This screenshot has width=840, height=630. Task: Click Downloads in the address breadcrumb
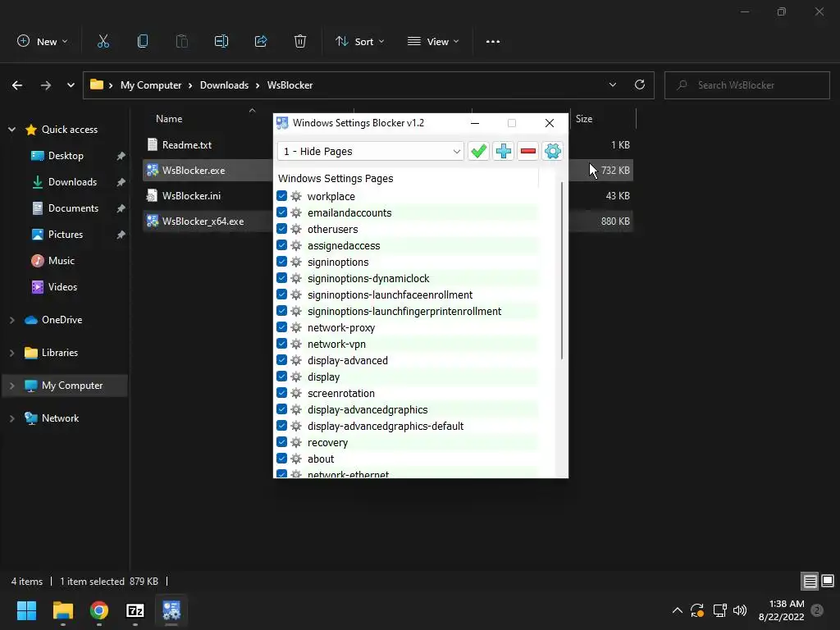[224, 85]
